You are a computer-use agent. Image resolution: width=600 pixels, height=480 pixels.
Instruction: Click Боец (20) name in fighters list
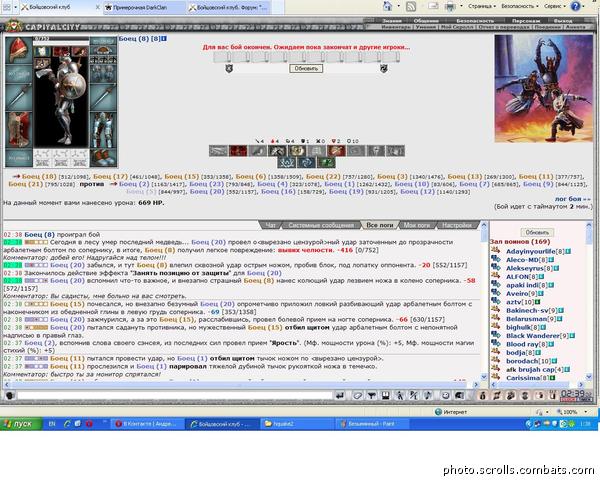[x=207, y=191]
